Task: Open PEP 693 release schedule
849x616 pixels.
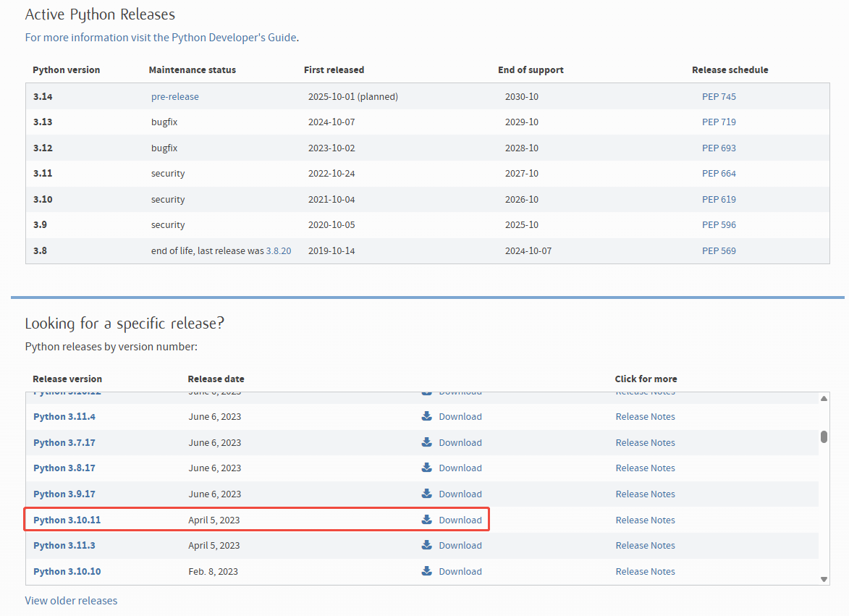Action: pyautogui.click(x=719, y=148)
